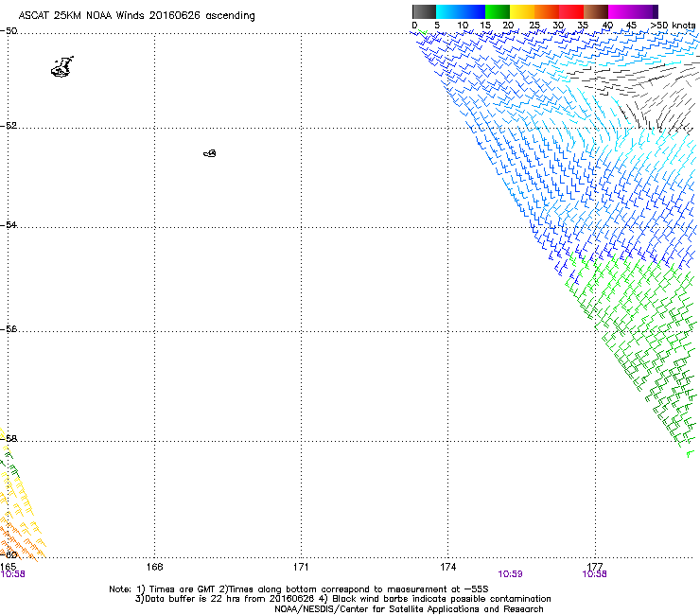Click the black contaminated wind barbs cluster
This screenshot has width=700, height=615.
pyautogui.click(x=634, y=94)
